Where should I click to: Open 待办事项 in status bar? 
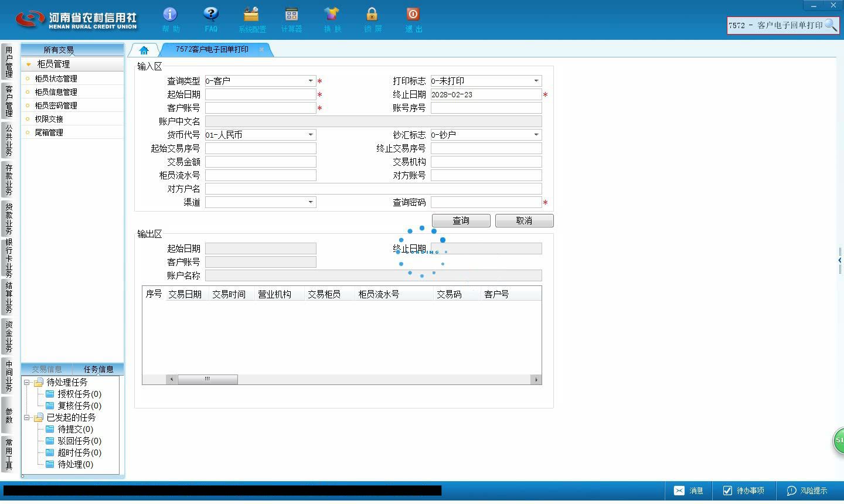743,491
